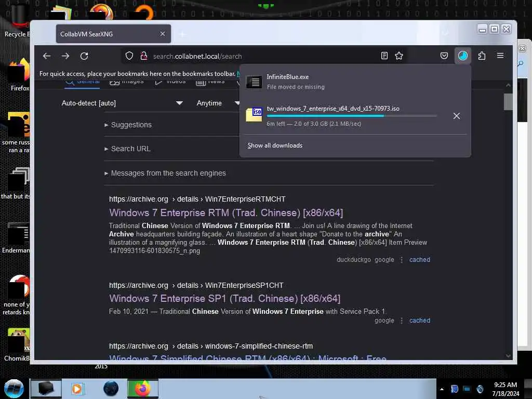
Task: Click the InfiniteBlue.exe file icon
Action: [254, 82]
